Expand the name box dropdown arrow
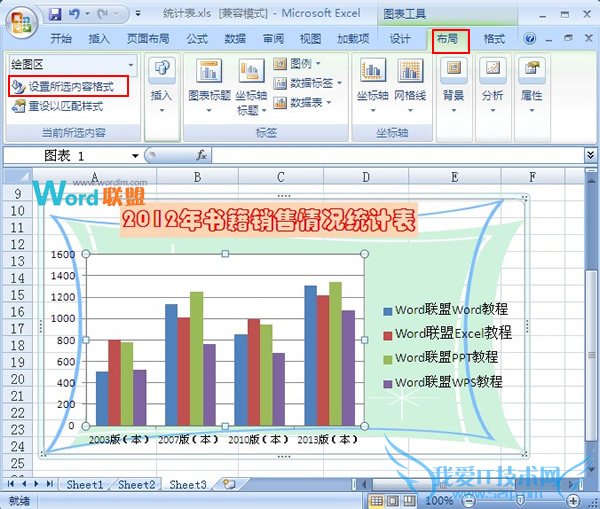The height and width of the screenshot is (509, 600). click(135, 156)
